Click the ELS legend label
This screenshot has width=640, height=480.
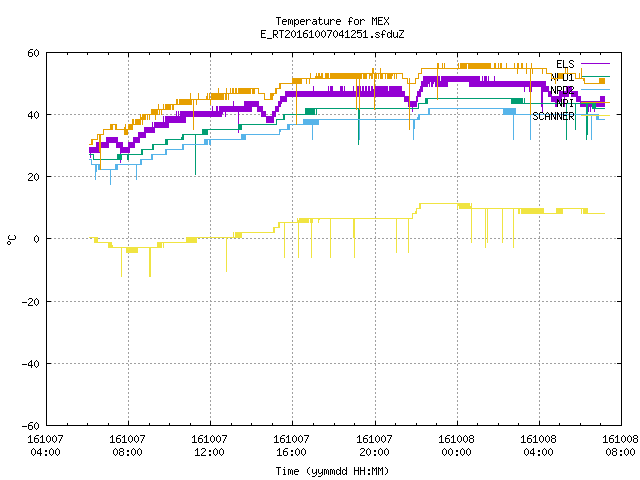click(565, 64)
